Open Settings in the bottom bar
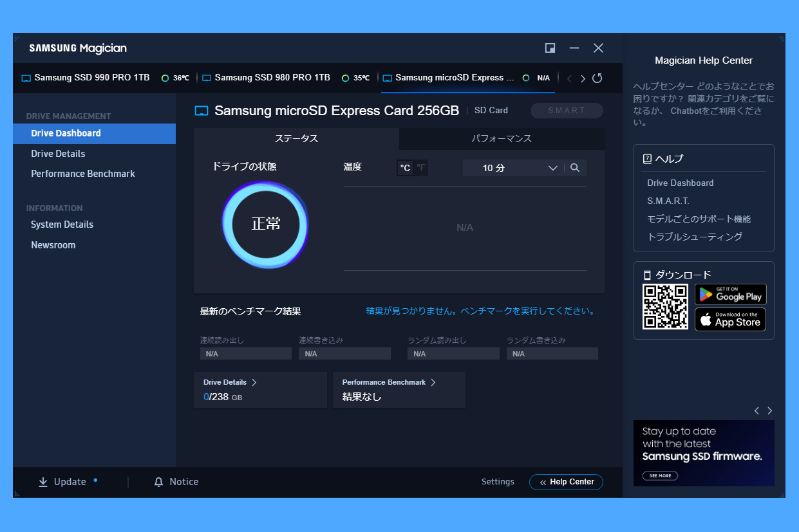The image size is (799, 532). (498, 482)
